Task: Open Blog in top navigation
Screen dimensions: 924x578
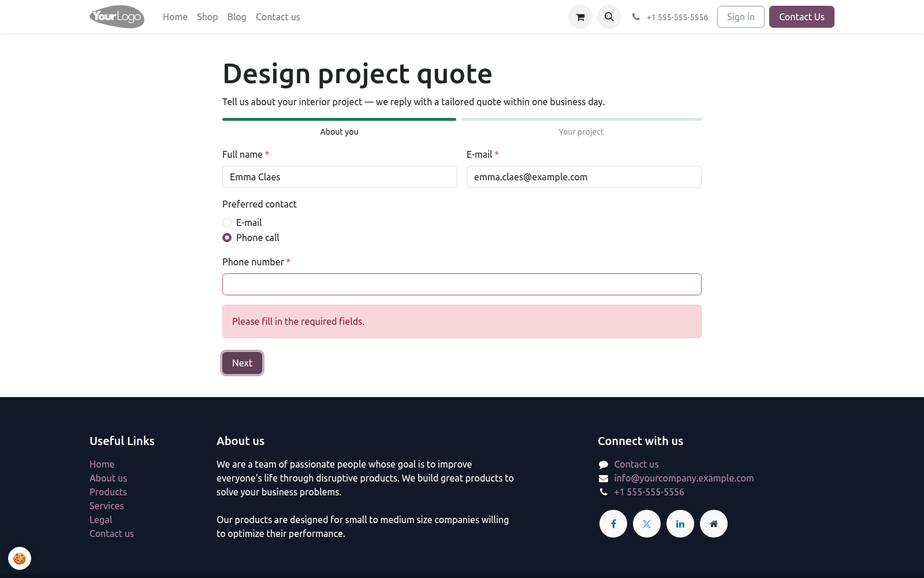Action: coord(237,17)
